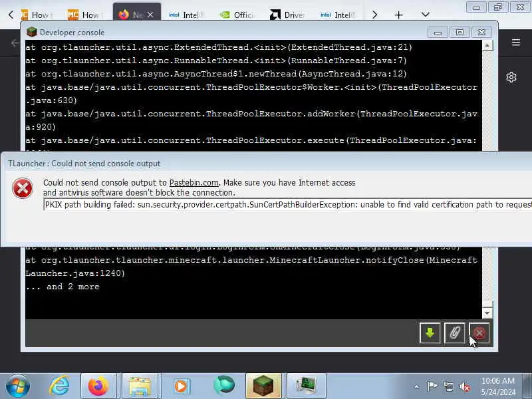
Task: Minimize the Developer console window
Action: tap(438, 33)
